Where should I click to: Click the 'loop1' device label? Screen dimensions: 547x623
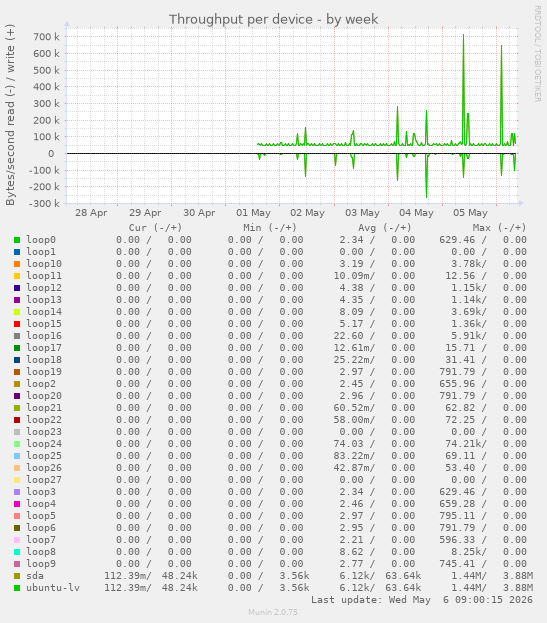tap(41, 252)
